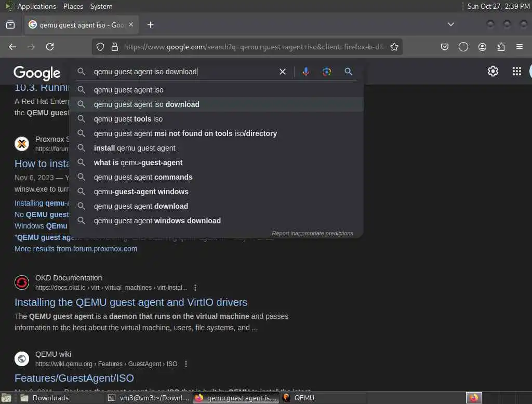Viewport: 532px width, 404px height.
Task: Switch to vm3@vm3 terminal in taskbar
Action: click(149, 398)
